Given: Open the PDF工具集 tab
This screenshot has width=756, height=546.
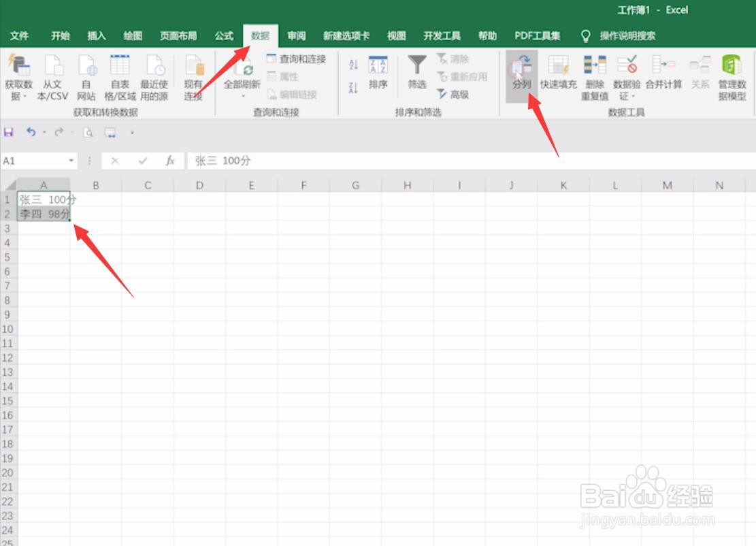Looking at the screenshot, I should [x=537, y=35].
